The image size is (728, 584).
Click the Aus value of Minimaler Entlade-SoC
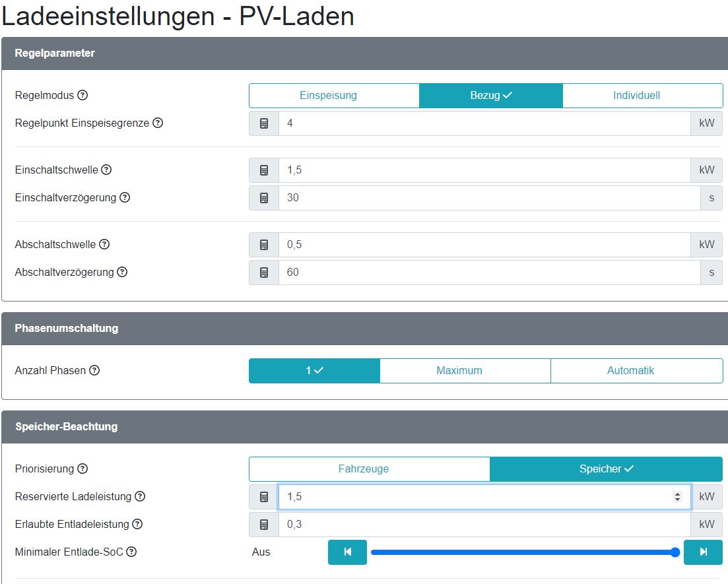261,552
